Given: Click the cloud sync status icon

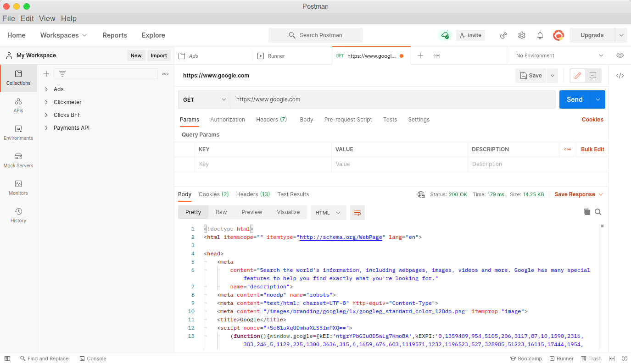Looking at the screenshot, I should pos(445,35).
